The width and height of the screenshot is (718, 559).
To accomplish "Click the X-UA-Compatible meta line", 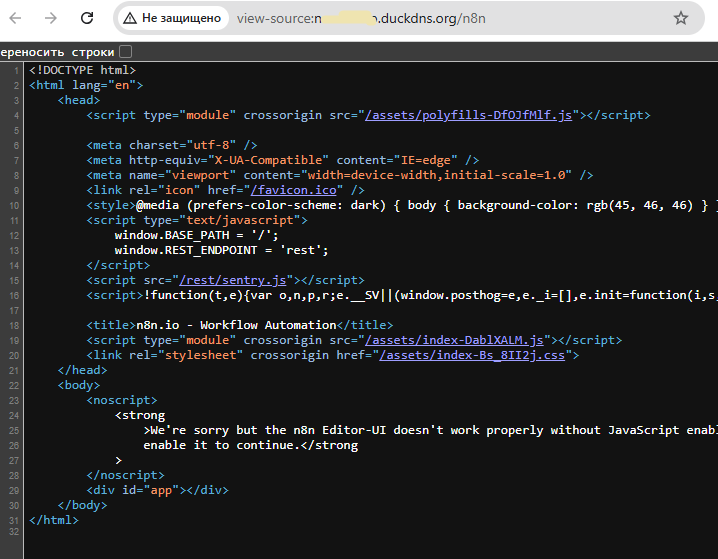I will (283, 160).
